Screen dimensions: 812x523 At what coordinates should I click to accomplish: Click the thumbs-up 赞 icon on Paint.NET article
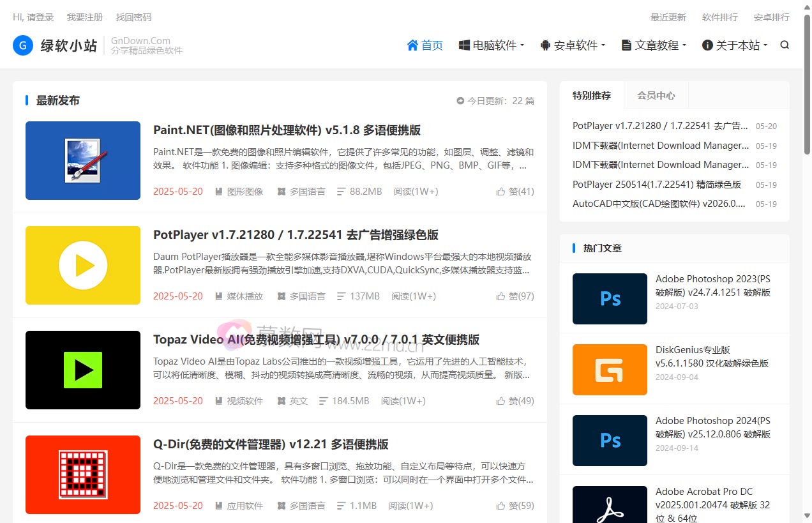(502, 191)
